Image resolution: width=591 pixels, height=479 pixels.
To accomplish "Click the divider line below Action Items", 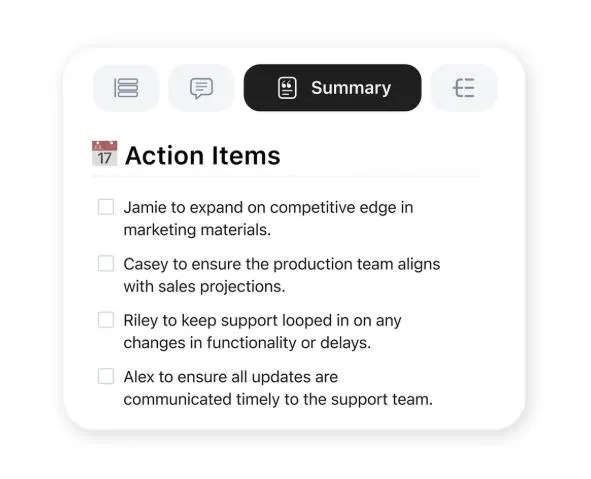I will tap(286, 176).
